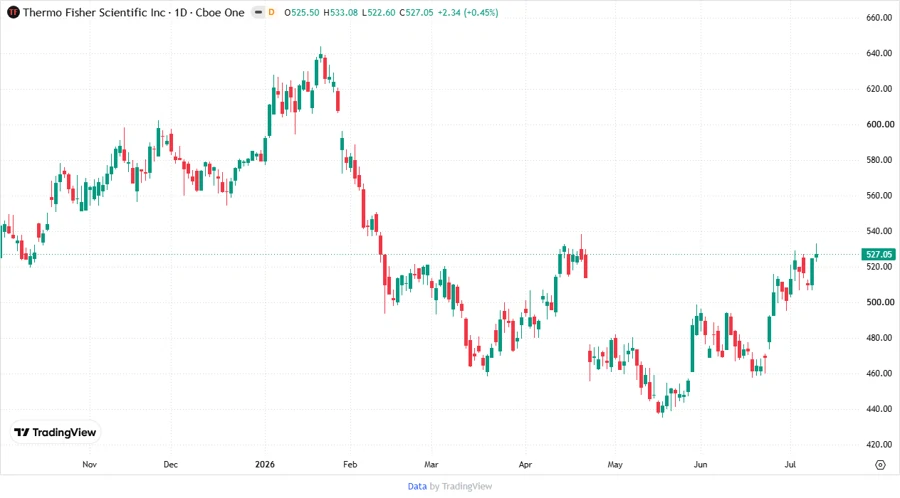Click the 480.00 price axis label
Viewport: 900px width, 498px height.
879,338
